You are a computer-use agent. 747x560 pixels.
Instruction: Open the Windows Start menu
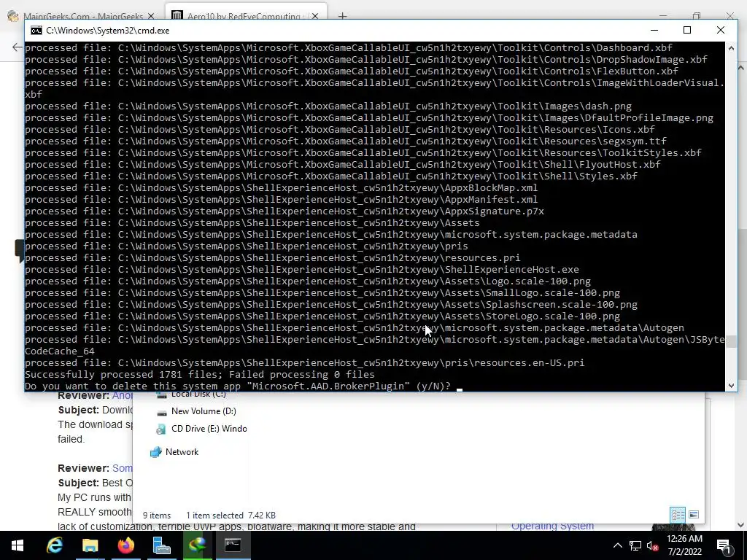18,545
